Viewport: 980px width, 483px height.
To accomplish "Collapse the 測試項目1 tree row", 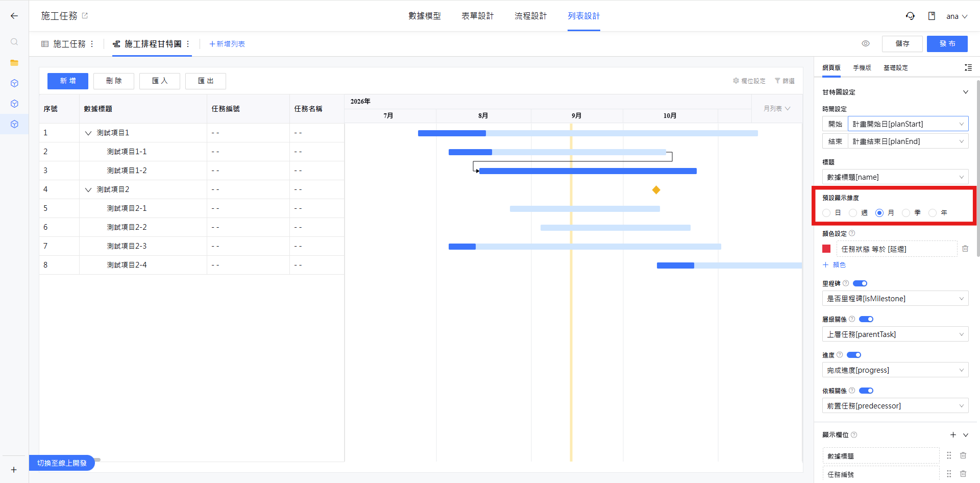I will (88, 133).
